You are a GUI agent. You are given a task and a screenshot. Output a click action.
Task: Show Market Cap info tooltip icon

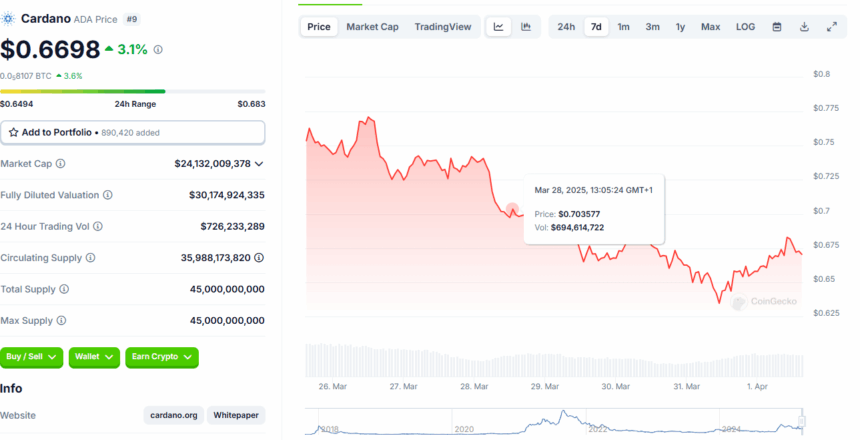[61, 163]
